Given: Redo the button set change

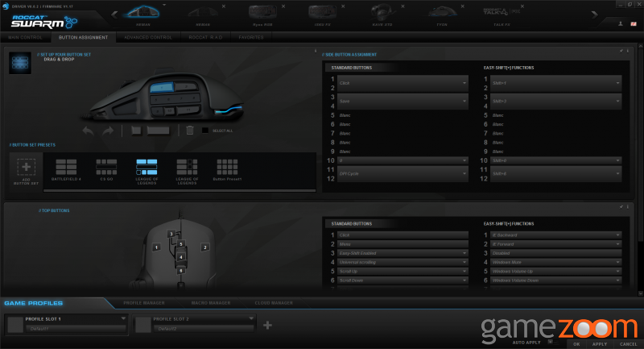Looking at the screenshot, I should coord(108,131).
